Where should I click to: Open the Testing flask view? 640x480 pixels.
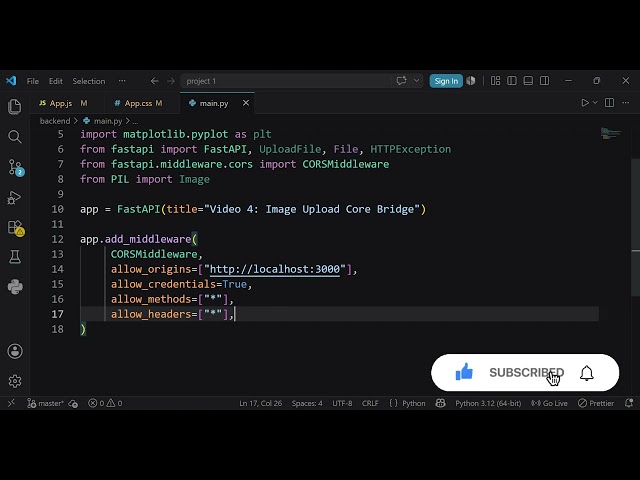15,257
